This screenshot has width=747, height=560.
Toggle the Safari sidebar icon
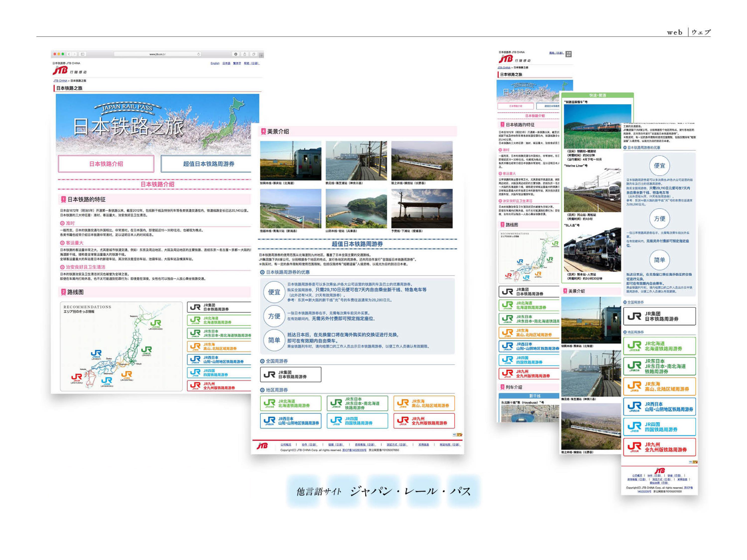pyautogui.click(x=83, y=54)
